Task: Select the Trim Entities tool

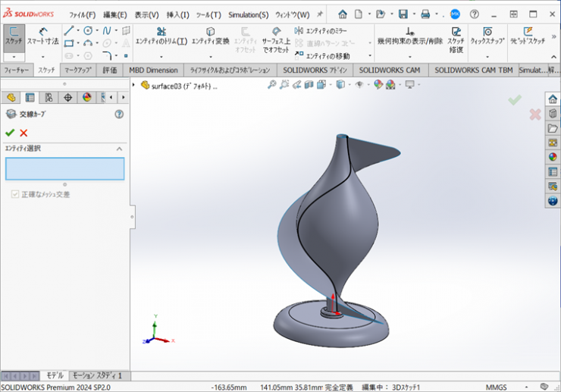Action: tap(161, 36)
